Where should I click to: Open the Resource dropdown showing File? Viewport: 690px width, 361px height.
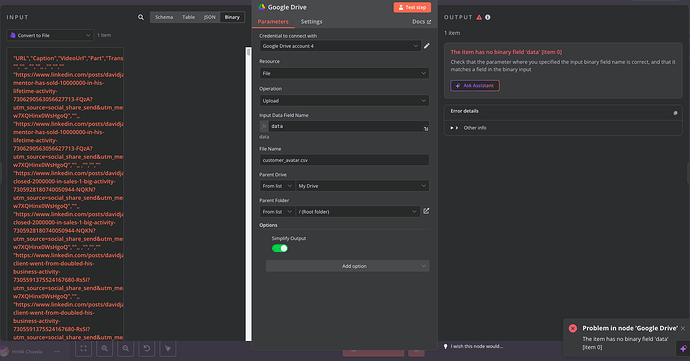point(344,73)
